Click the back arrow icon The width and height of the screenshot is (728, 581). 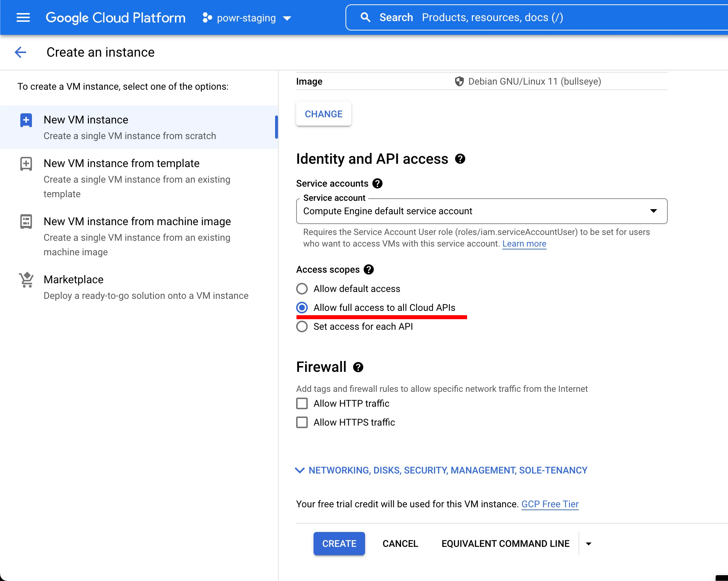click(x=21, y=52)
